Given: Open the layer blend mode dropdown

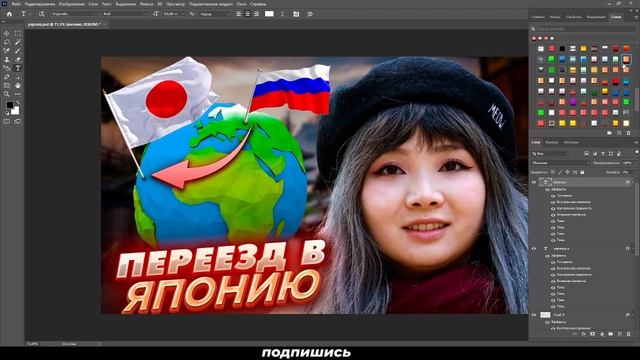Looking at the screenshot, I should point(560,163).
